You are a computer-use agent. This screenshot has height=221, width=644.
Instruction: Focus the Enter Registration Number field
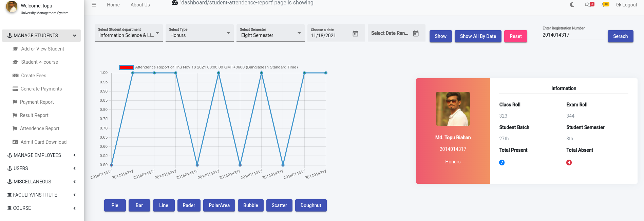tap(573, 35)
